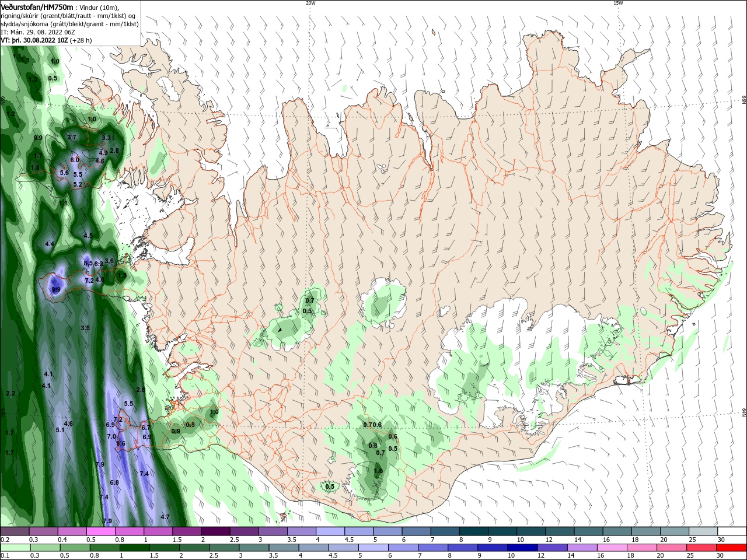Click the 3.5 precipitation value
The image size is (747, 560).
click(85, 328)
